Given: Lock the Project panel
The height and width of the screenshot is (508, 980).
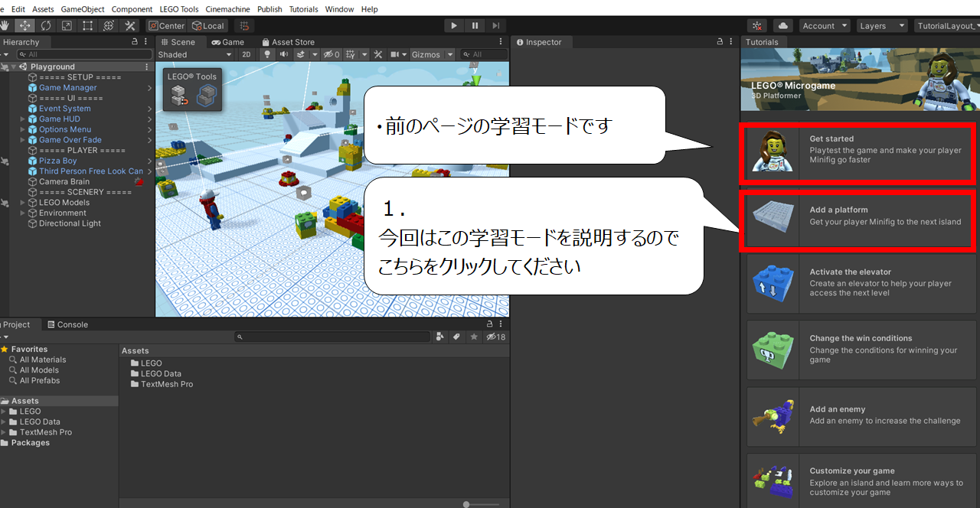Looking at the screenshot, I should [x=490, y=324].
